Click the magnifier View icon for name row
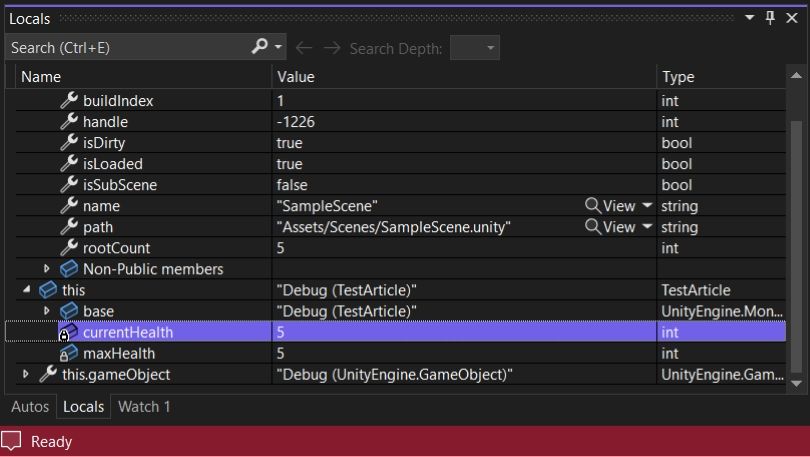The width and height of the screenshot is (810, 457). (593, 206)
